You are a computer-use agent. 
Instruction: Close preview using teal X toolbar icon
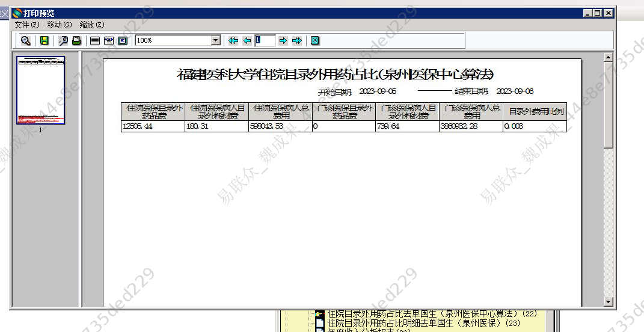coord(315,40)
